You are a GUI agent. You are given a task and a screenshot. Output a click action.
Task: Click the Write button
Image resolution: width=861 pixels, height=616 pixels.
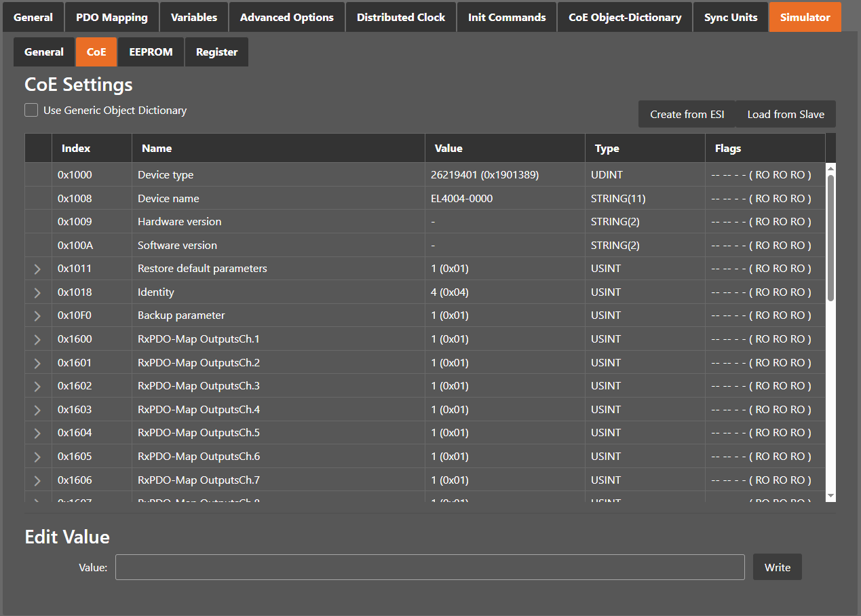coord(777,567)
